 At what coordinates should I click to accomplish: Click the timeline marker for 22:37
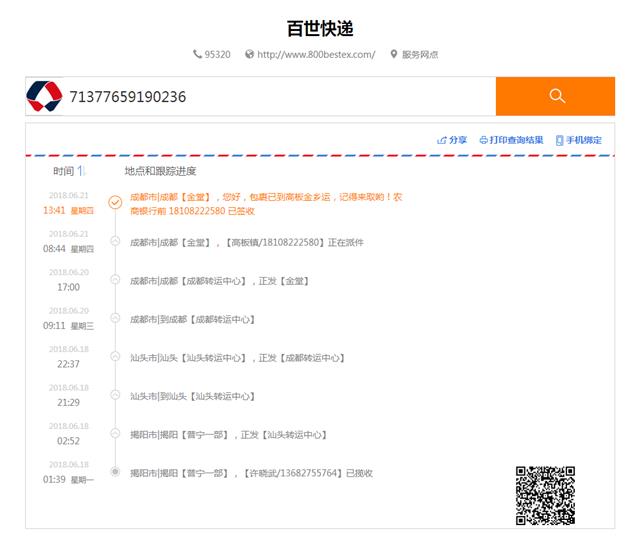[x=116, y=356]
